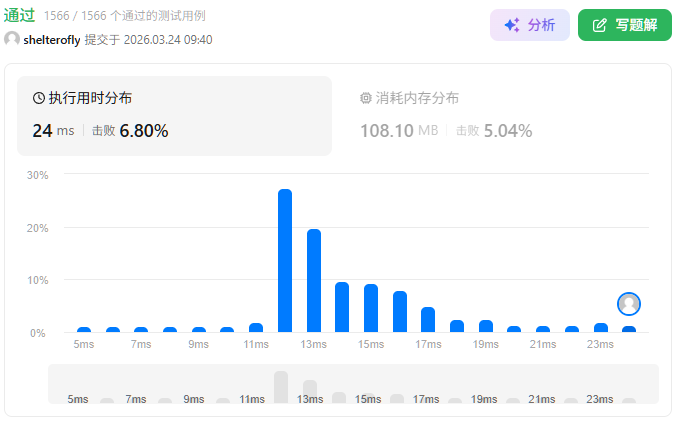
Task: Switch to the 消耗内存分布 memory card
Action: [500, 116]
